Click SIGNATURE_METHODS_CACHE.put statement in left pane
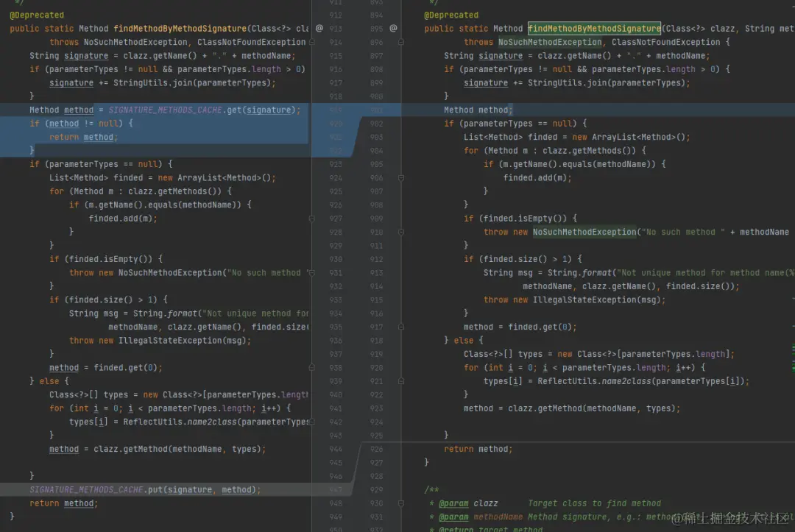The image size is (795, 532). [x=145, y=489]
